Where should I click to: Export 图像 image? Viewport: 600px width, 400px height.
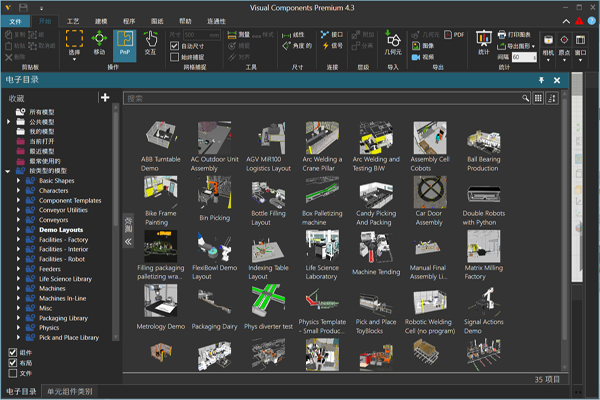point(423,46)
